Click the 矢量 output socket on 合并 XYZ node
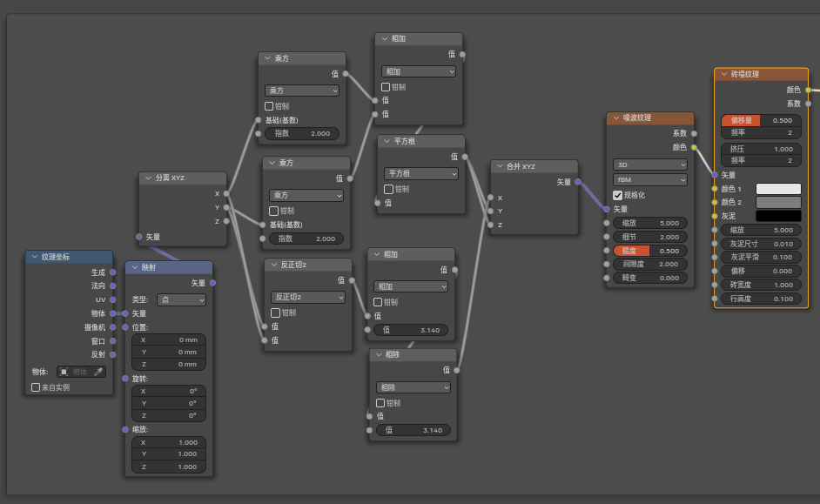Screen dimensions: 820x504 578,182
